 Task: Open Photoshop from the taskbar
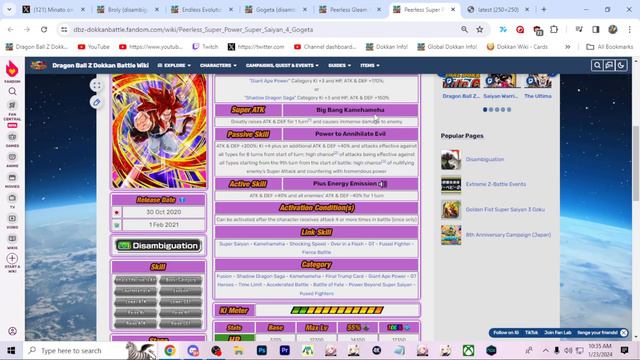(x=262, y=350)
